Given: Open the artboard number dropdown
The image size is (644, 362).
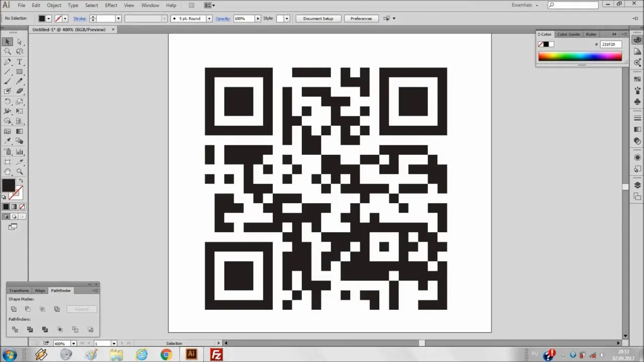Looking at the screenshot, I should click(x=114, y=343).
